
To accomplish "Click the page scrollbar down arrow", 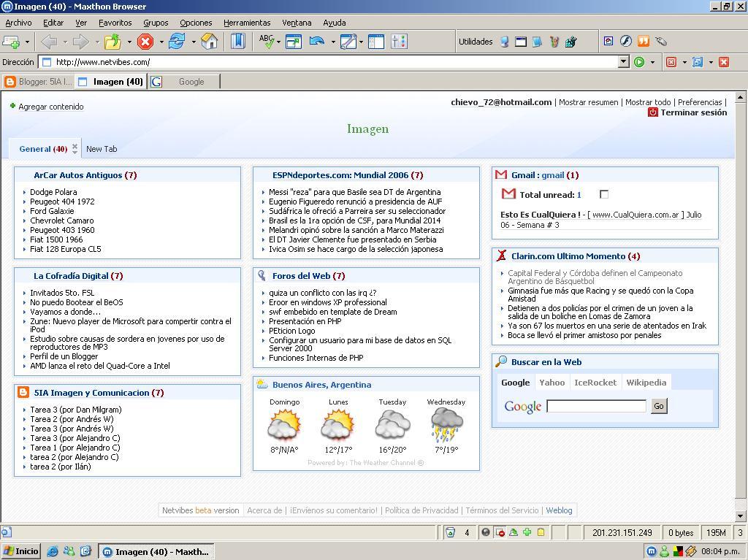I will [741, 515].
